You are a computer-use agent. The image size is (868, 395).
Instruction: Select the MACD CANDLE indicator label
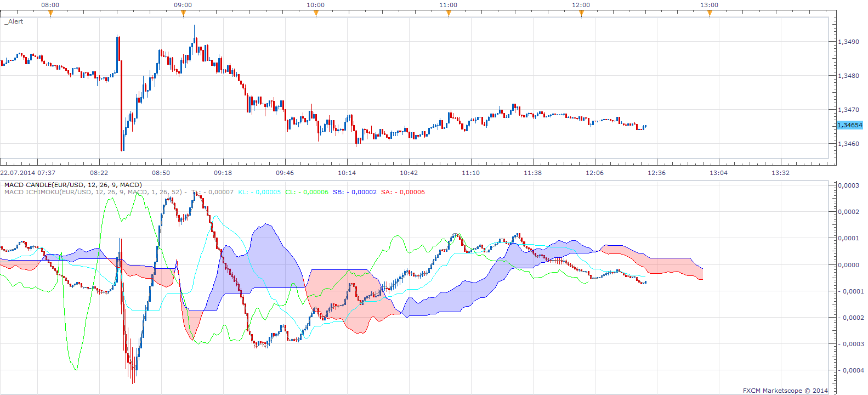73,185
